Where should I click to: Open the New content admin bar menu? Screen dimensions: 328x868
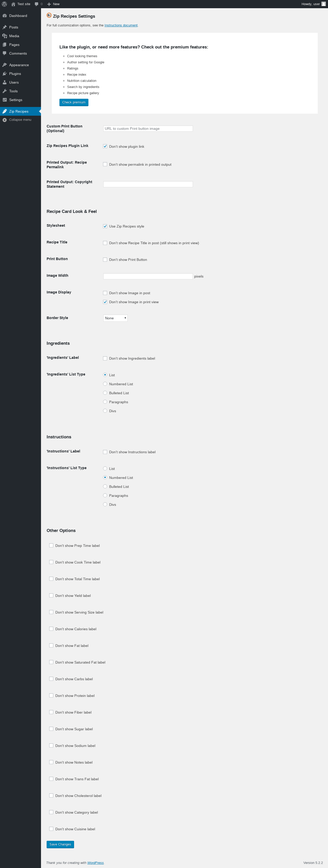(x=53, y=4)
